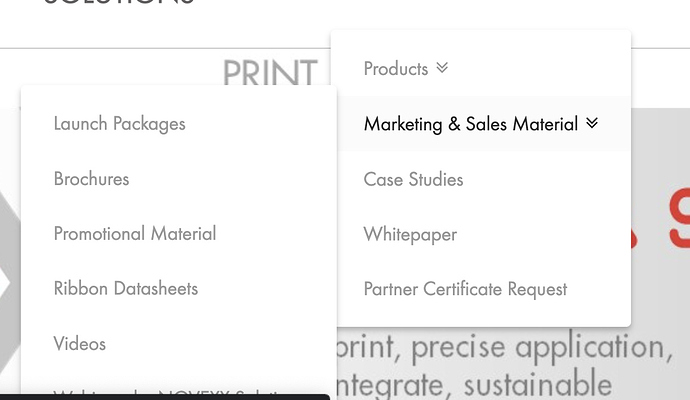
Task: Click the gray arrow graphic on left edge
Action: 8,280
